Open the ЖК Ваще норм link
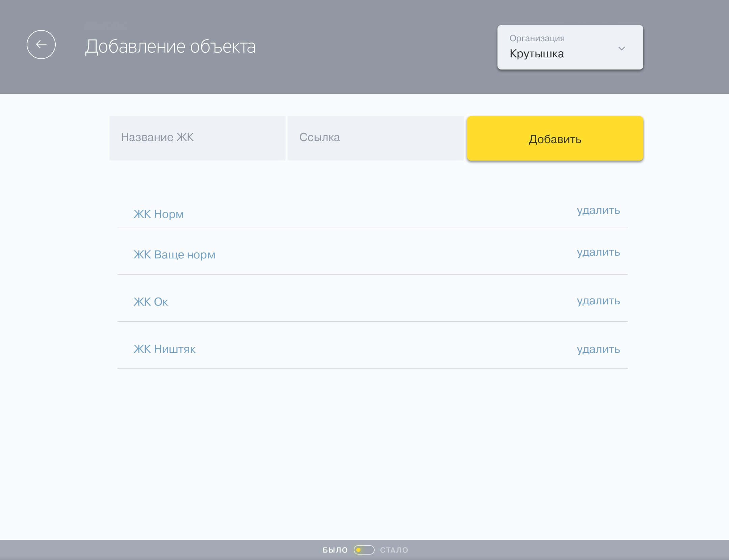Image resolution: width=729 pixels, height=560 pixels. point(174,254)
